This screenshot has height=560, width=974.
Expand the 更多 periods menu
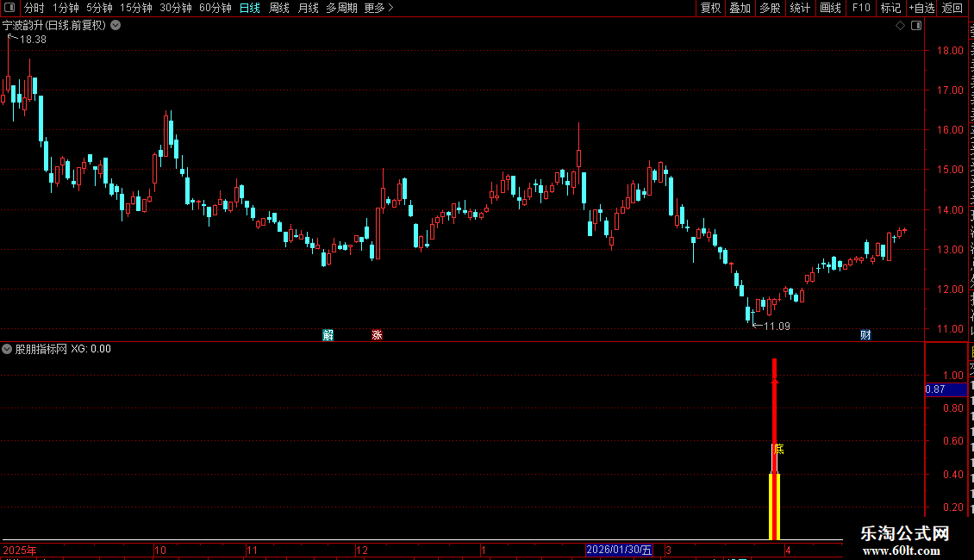[379, 8]
